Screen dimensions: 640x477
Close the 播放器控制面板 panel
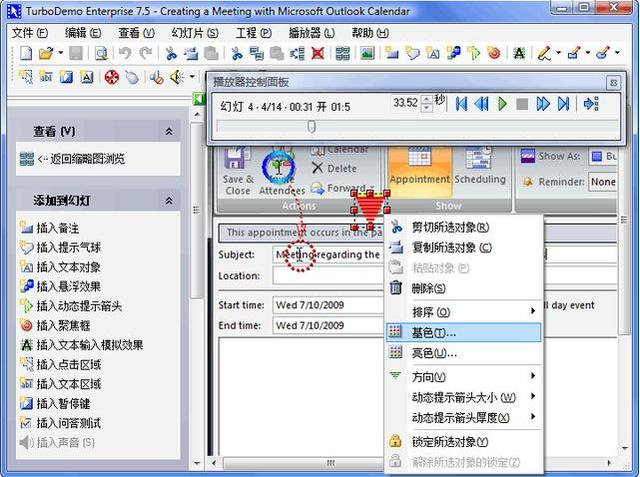(x=613, y=83)
